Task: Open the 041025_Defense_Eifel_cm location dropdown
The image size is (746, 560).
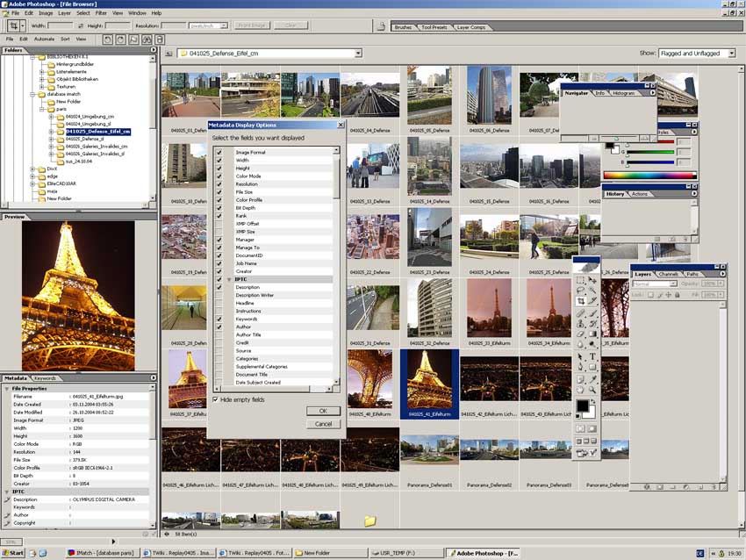Action: (358, 54)
